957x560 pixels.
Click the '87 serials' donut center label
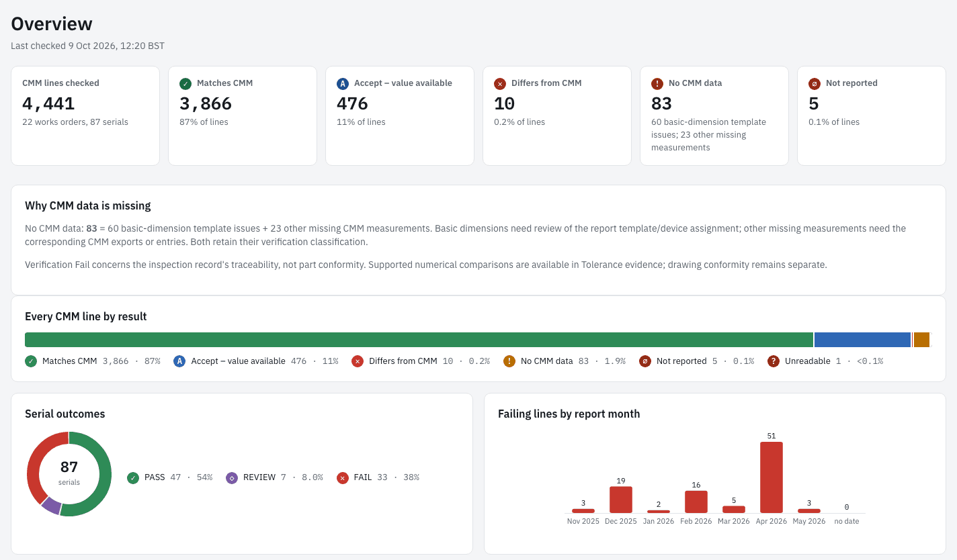[69, 472]
